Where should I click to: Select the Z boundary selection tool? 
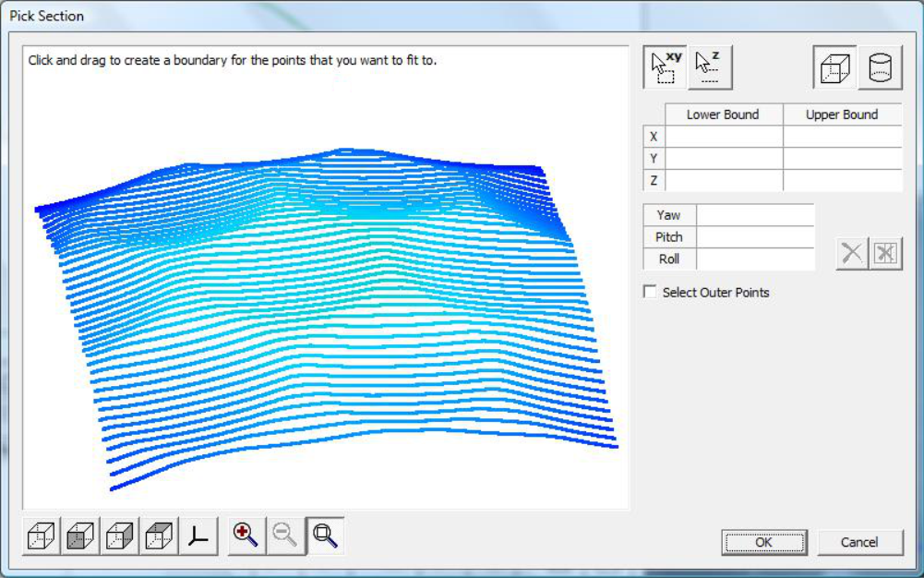point(709,68)
